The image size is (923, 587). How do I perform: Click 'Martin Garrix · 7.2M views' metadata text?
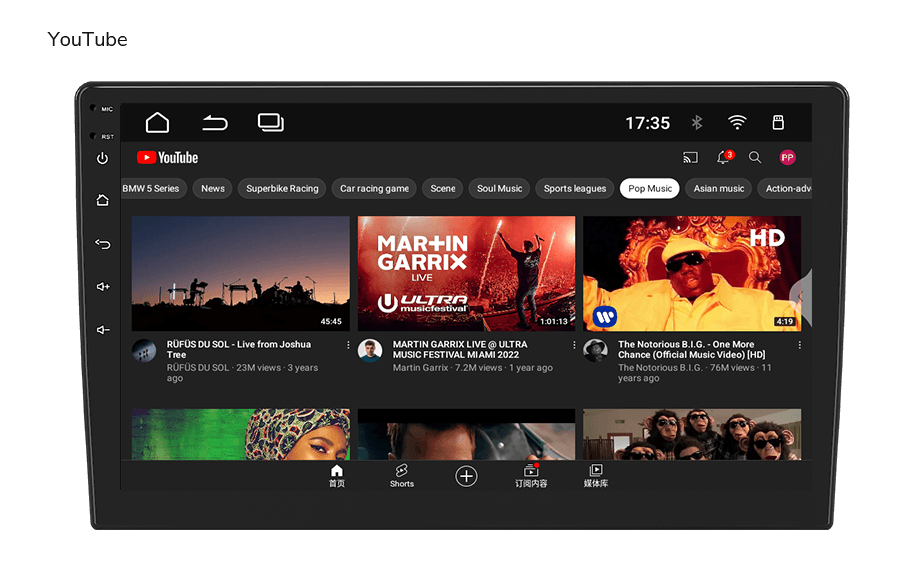473,368
